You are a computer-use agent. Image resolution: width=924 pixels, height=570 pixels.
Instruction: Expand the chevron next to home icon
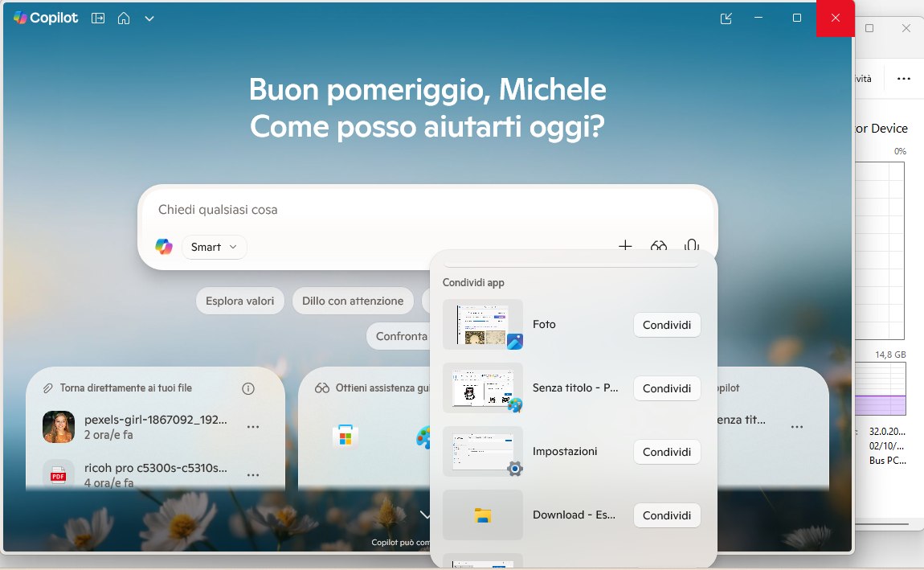coord(149,18)
